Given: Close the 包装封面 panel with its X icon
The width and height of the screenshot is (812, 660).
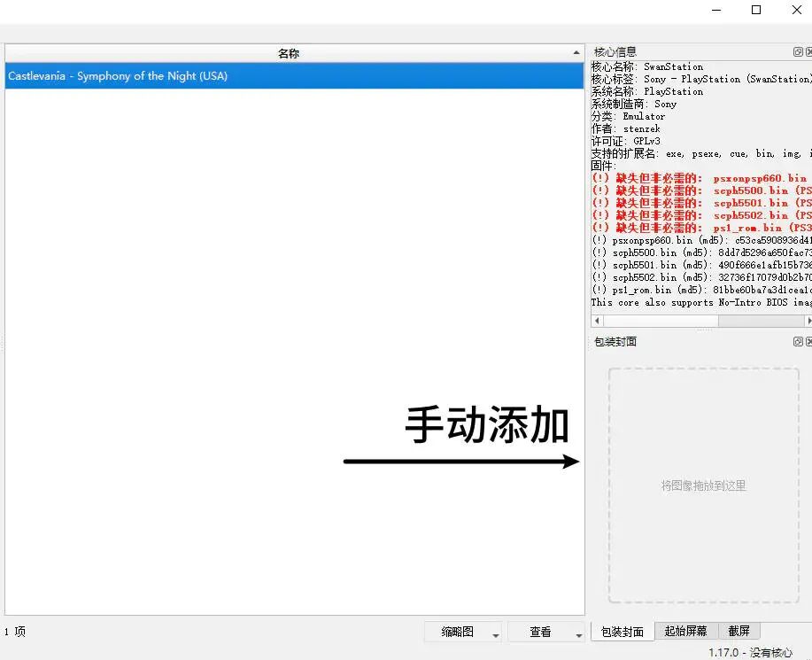Looking at the screenshot, I should pyautogui.click(x=808, y=341).
